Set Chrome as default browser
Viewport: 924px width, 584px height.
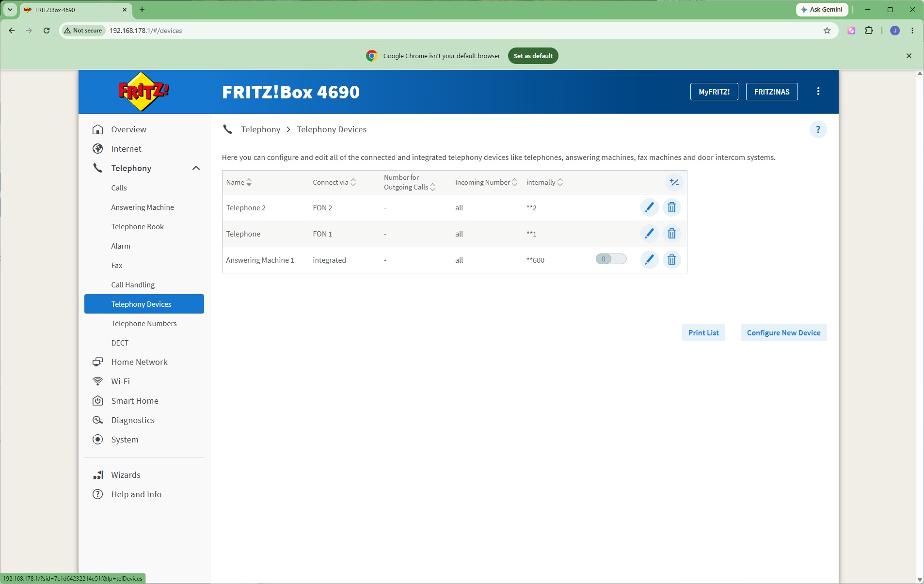pyautogui.click(x=533, y=56)
